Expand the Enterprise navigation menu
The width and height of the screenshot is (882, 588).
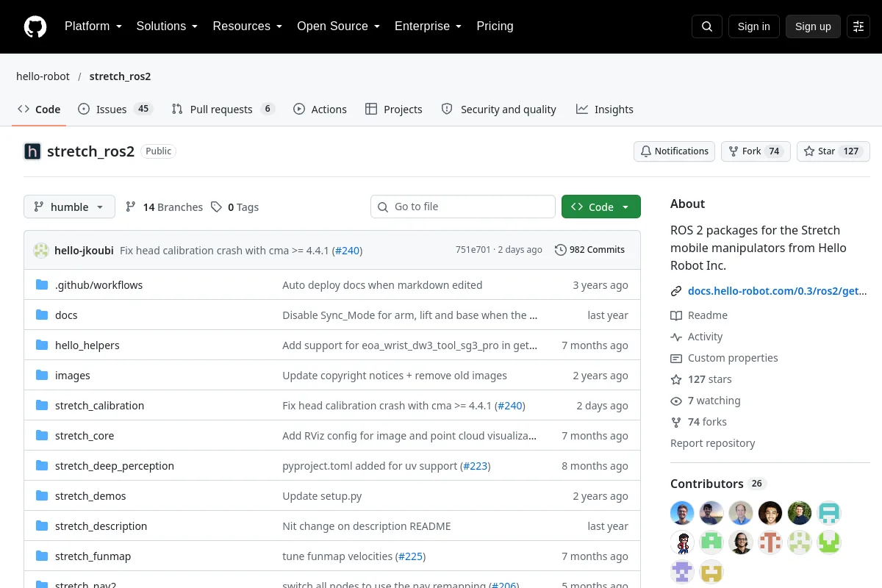pyautogui.click(x=429, y=26)
